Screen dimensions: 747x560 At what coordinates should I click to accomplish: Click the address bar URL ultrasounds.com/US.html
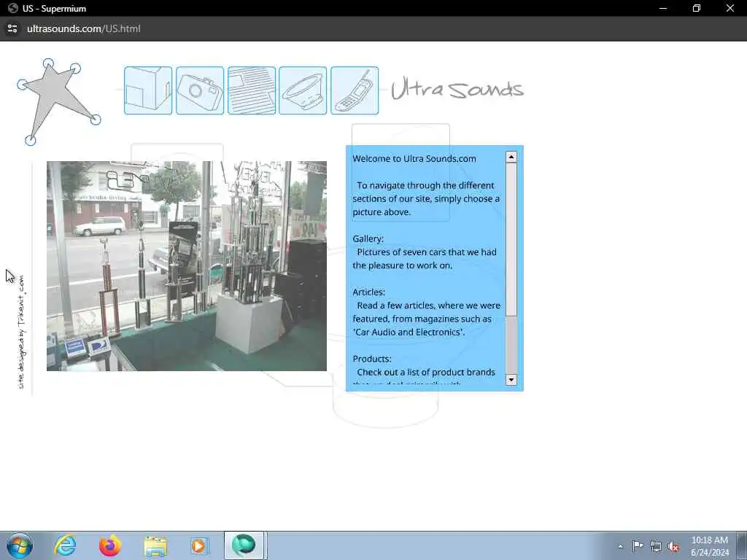click(x=84, y=28)
